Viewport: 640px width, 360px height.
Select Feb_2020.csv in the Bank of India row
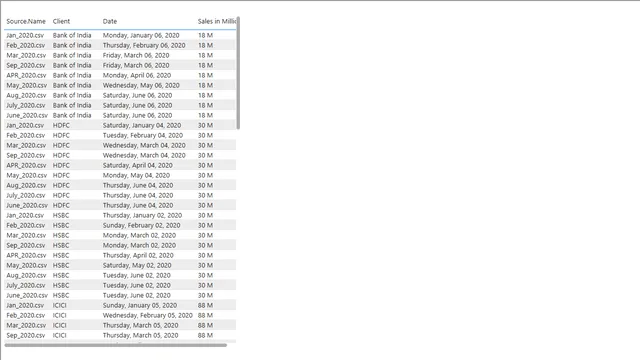point(25,45)
